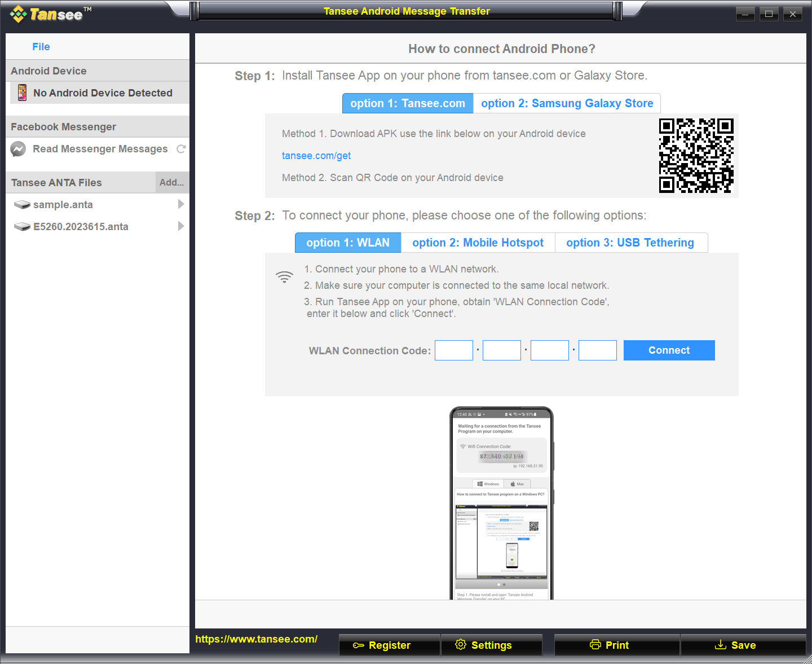Open the tansee.com/get link
The height and width of the screenshot is (664, 812).
click(316, 156)
